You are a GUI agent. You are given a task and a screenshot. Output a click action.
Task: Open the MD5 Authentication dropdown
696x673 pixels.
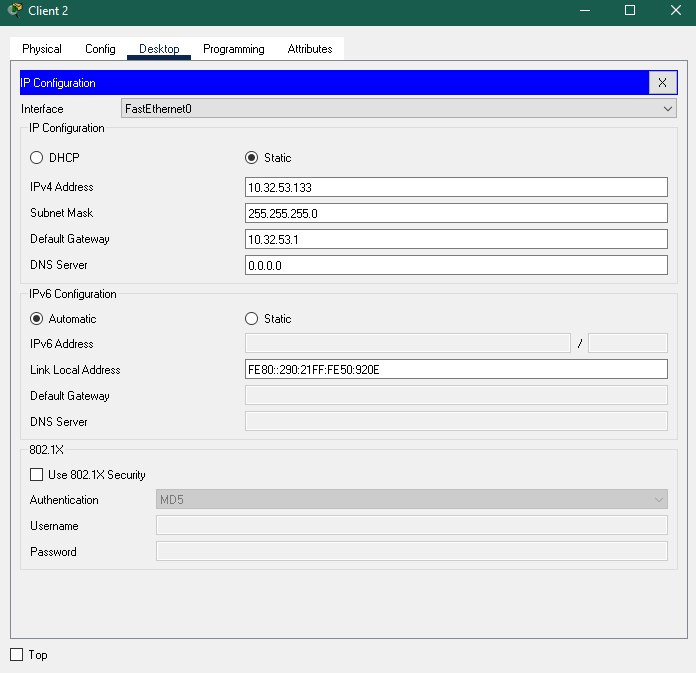[x=411, y=499]
